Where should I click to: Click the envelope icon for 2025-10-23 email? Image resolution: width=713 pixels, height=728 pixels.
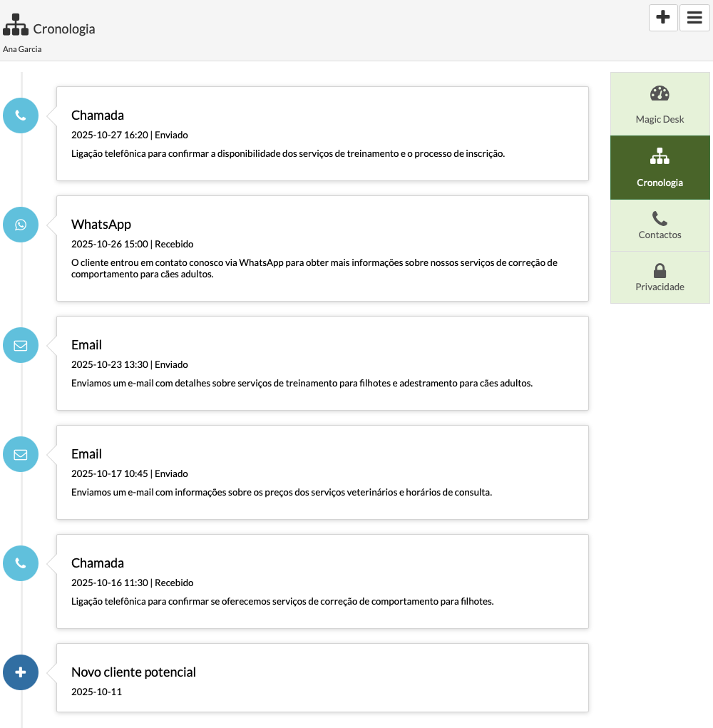tap(21, 345)
